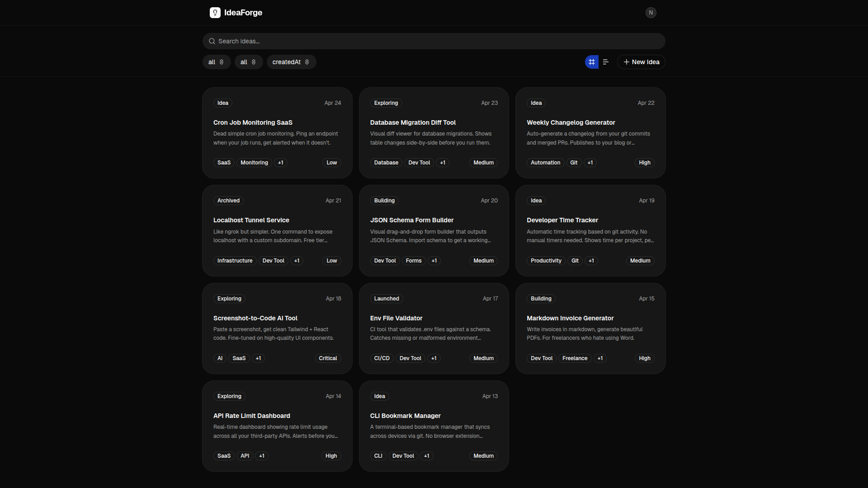The image size is (868, 488).
Task: Open the CLI Bookmark Manager card
Action: 405,416
